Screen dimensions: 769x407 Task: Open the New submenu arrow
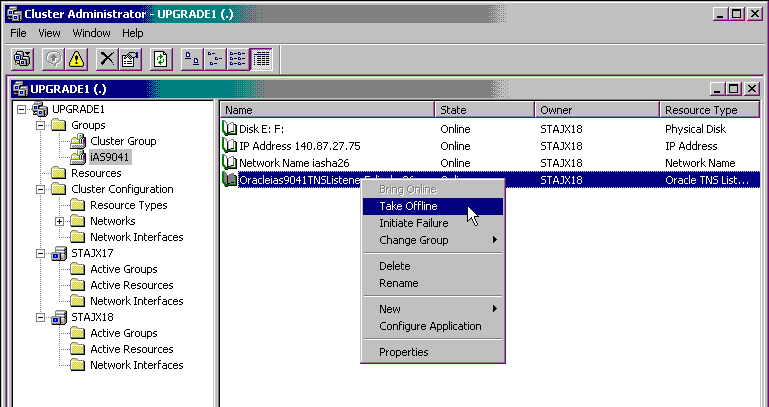pos(495,308)
